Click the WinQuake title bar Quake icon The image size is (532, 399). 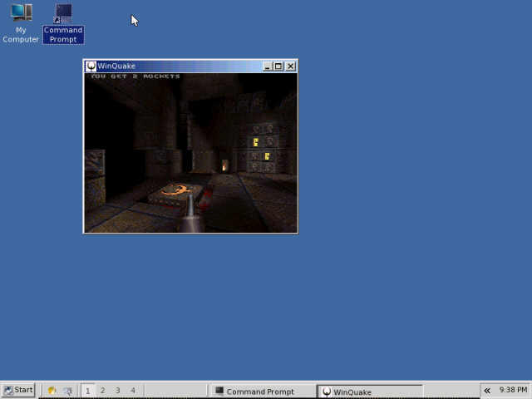(x=91, y=66)
